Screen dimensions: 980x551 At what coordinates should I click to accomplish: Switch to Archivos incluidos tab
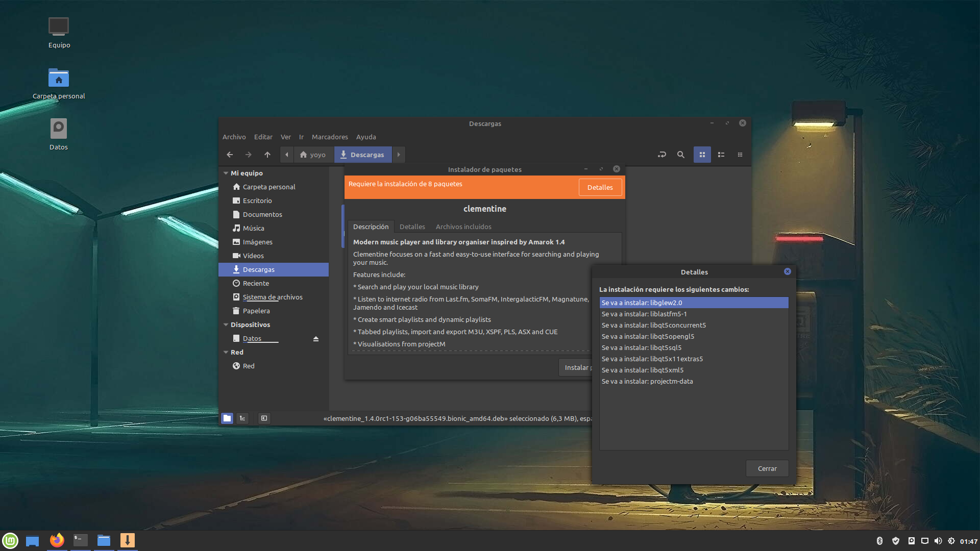[x=463, y=227]
